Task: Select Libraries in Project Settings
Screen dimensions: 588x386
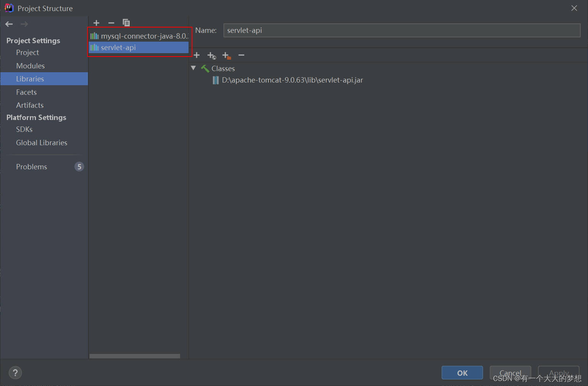Action: pyautogui.click(x=44, y=79)
